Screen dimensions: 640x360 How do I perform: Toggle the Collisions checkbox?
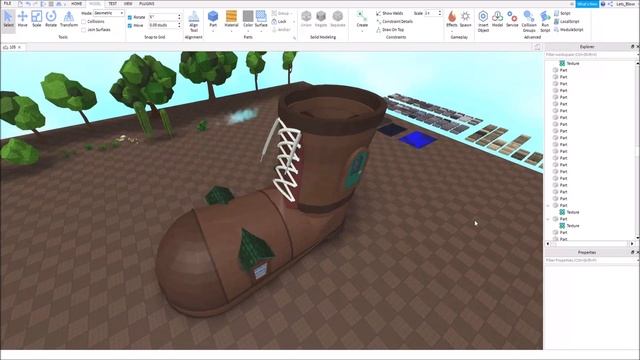pyautogui.click(x=84, y=22)
